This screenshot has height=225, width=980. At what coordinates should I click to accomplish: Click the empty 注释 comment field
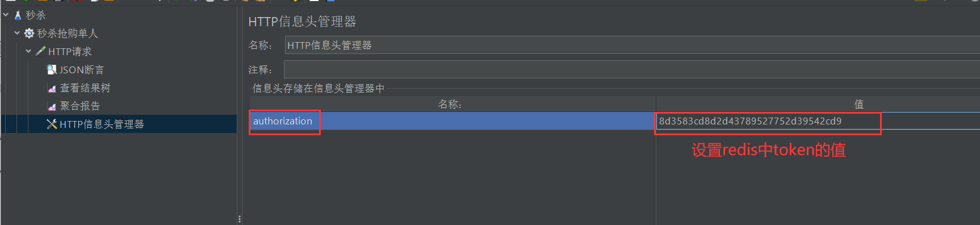click(632, 69)
